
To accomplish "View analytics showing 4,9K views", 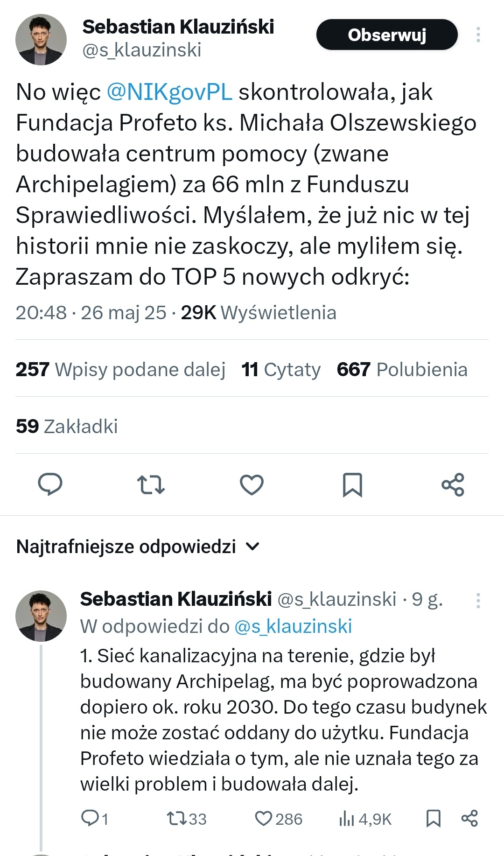I will (x=347, y=818).
